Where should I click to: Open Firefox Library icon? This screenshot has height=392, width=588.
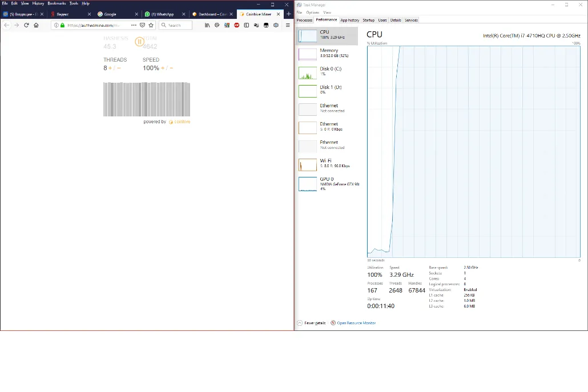pyautogui.click(x=207, y=25)
